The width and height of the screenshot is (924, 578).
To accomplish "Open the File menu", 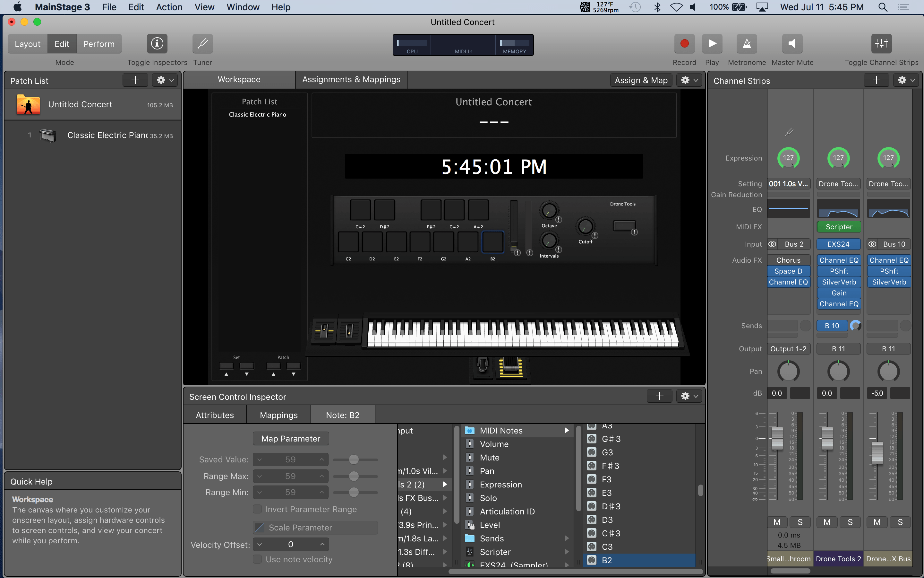I will pos(109,7).
